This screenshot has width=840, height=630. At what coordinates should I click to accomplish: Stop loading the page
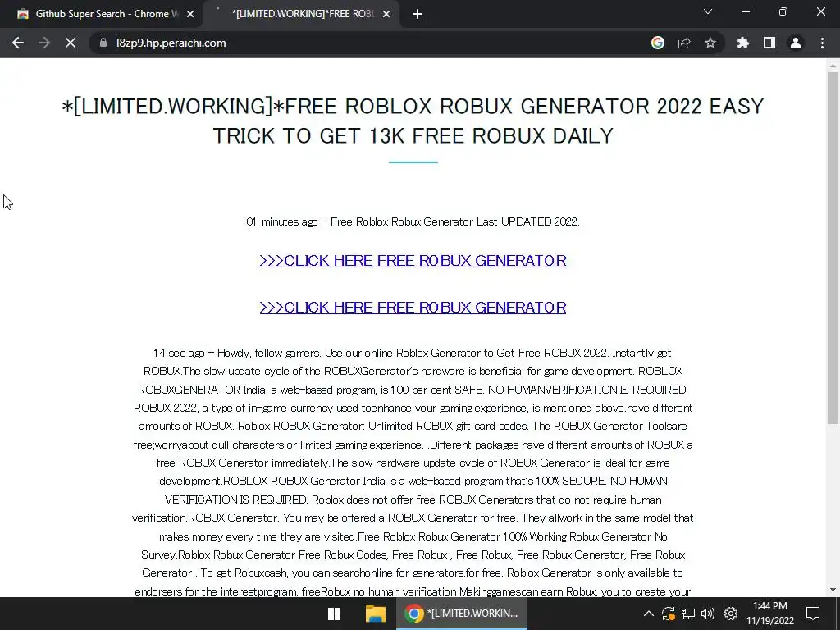tap(71, 43)
